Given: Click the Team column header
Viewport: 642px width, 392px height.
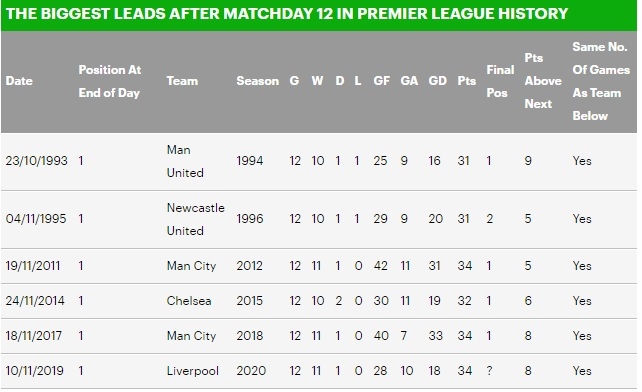Looking at the screenshot, I should click(x=182, y=81).
